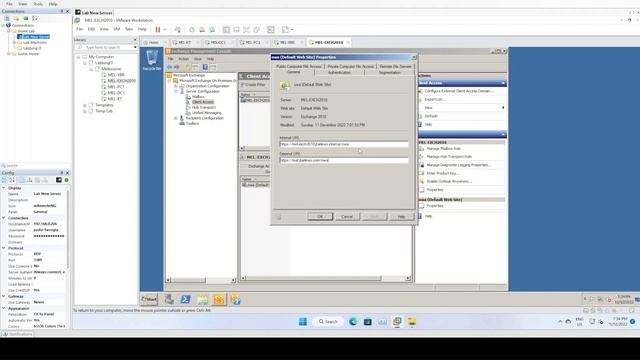The image size is (640, 360).
Task: Click the Start button in the VM
Action: coord(149,300)
